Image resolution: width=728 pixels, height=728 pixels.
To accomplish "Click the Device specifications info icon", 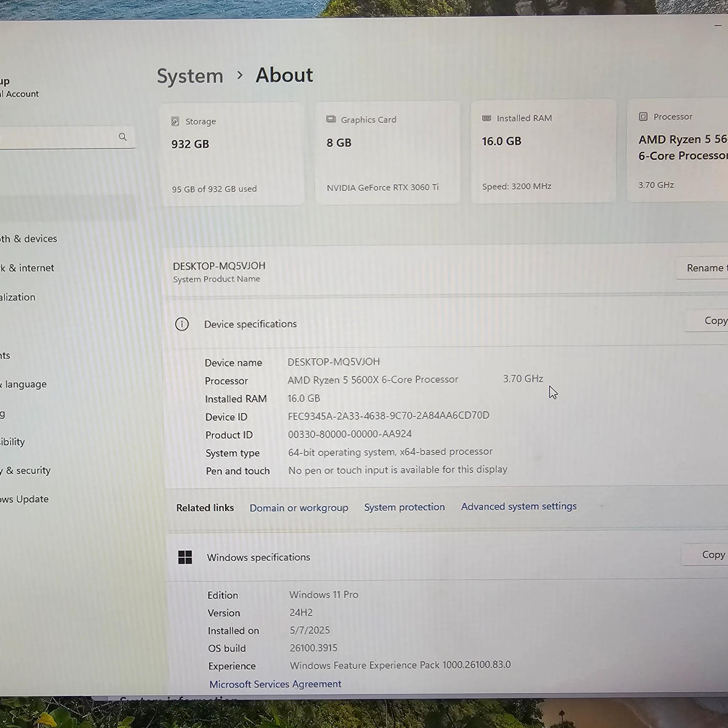I will point(182,324).
